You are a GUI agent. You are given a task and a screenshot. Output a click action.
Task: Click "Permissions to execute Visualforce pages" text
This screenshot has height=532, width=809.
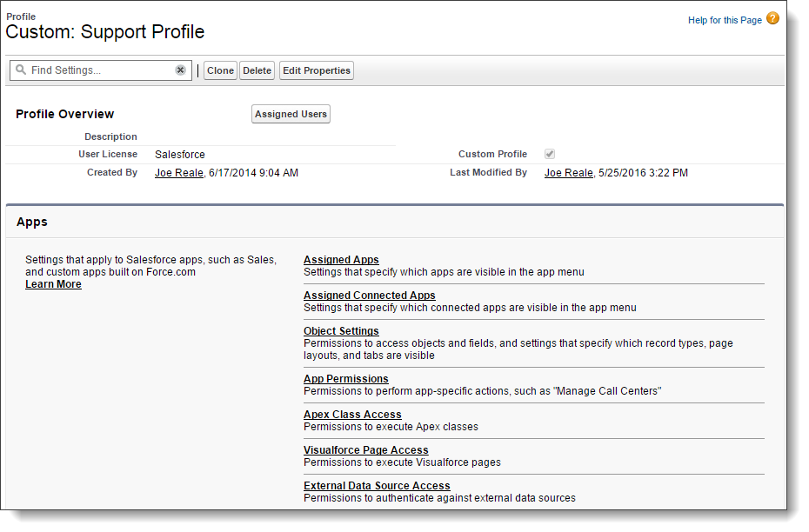pyautogui.click(x=402, y=462)
